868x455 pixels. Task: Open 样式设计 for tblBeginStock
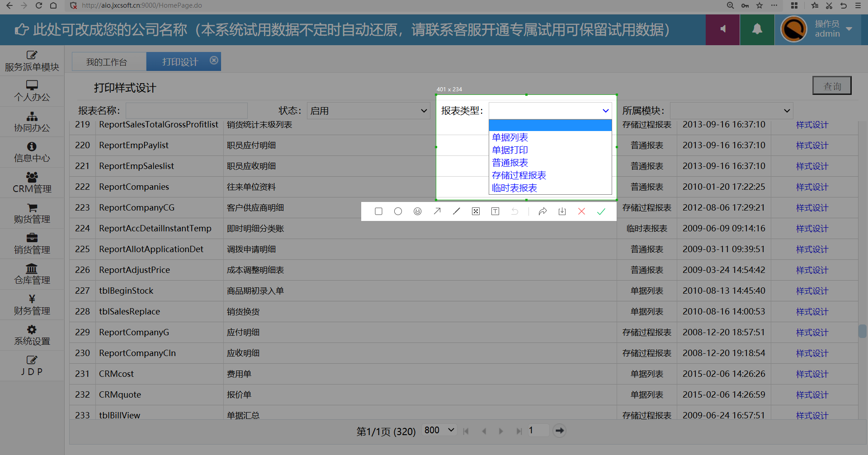pos(812,291)
